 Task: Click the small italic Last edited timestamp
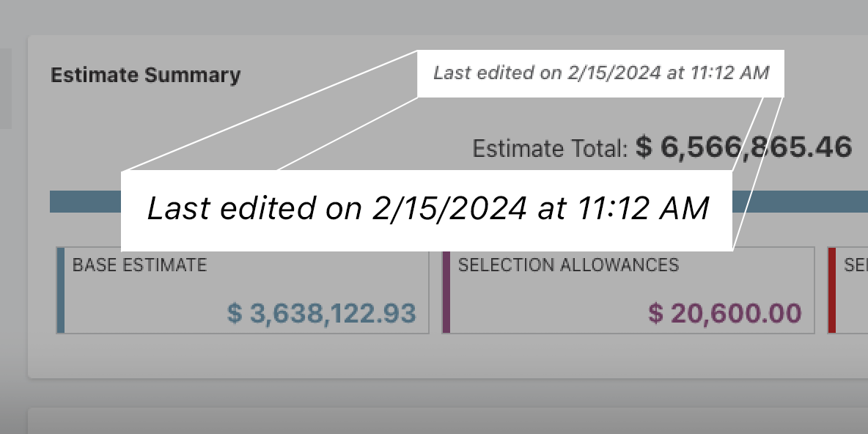click(600, 73)
